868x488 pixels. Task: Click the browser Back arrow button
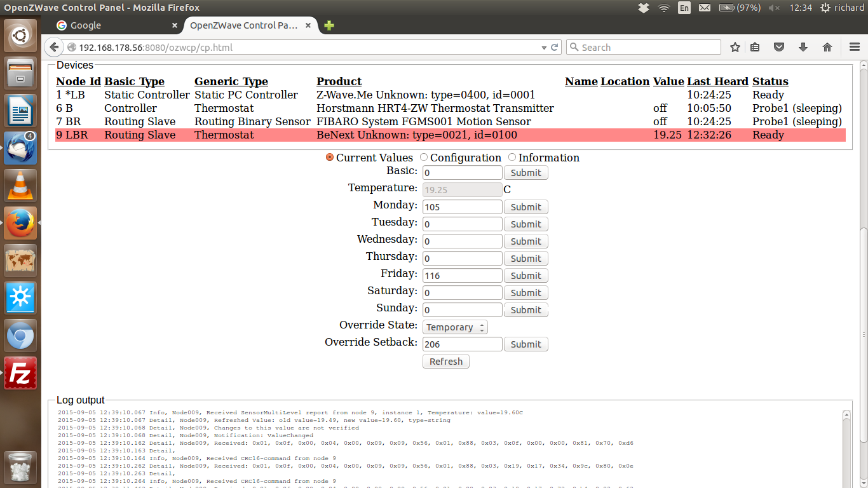pyautogui.click(x=54, y=47)
